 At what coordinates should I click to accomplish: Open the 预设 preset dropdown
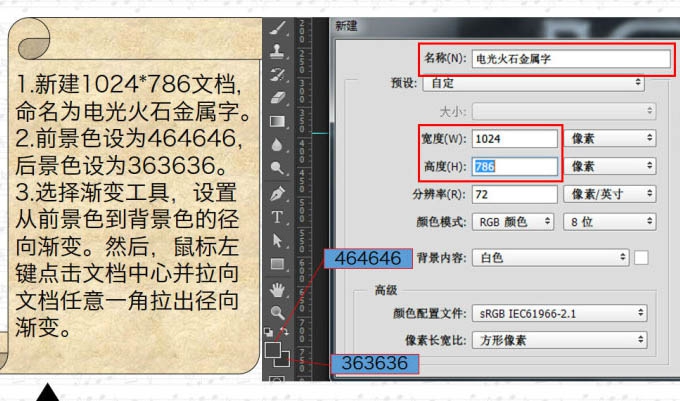click(x=533, y=83)
